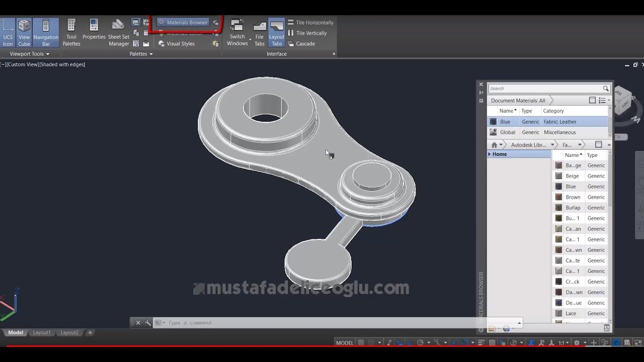
Task: Click the ViewCube in the viewport
Action: pos(623,102)
